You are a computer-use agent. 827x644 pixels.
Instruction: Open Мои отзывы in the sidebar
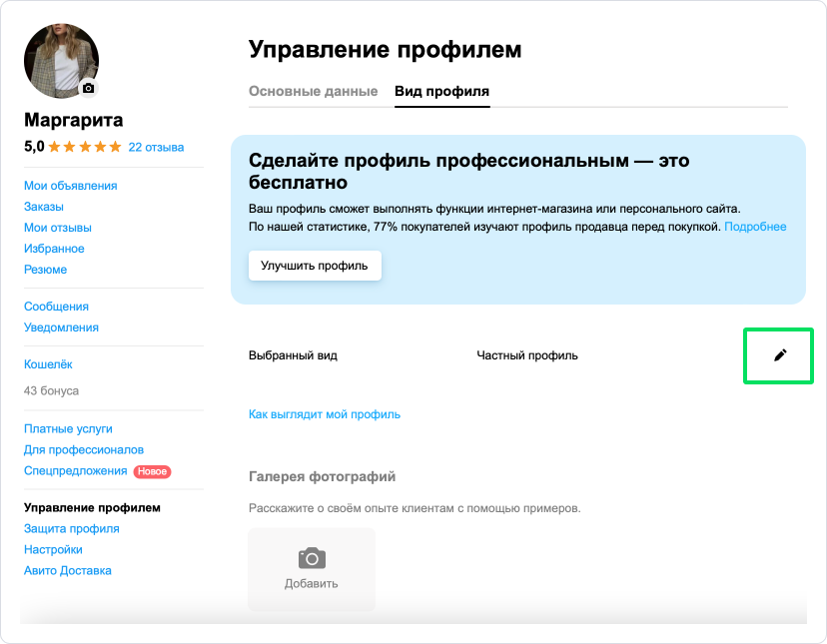tap(58, 228)
